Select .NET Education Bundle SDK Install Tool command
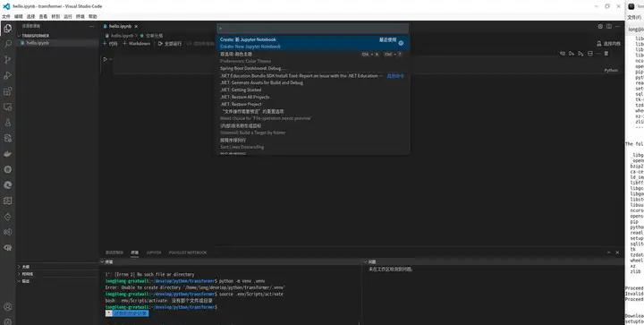 click(313, 75)
